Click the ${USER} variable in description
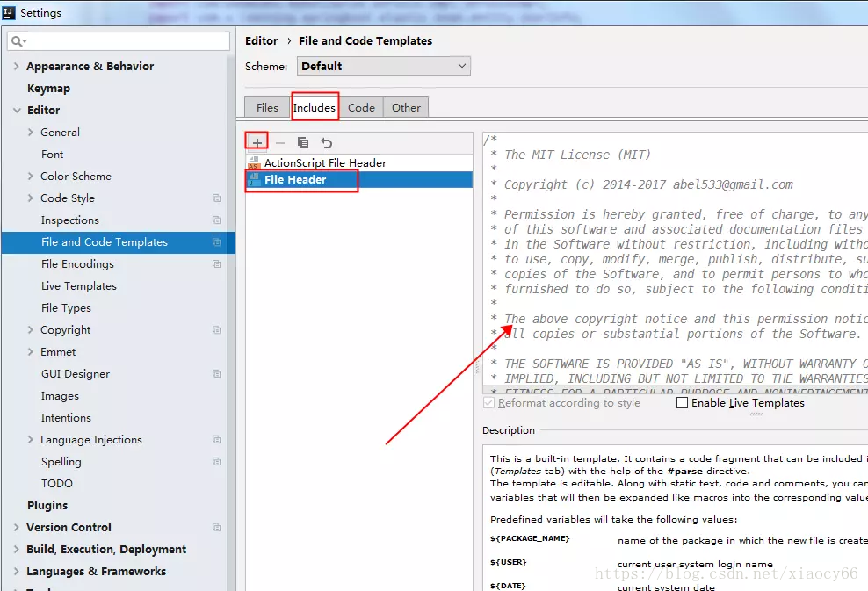This screenshot has width=868, height=591. [508, 562]
